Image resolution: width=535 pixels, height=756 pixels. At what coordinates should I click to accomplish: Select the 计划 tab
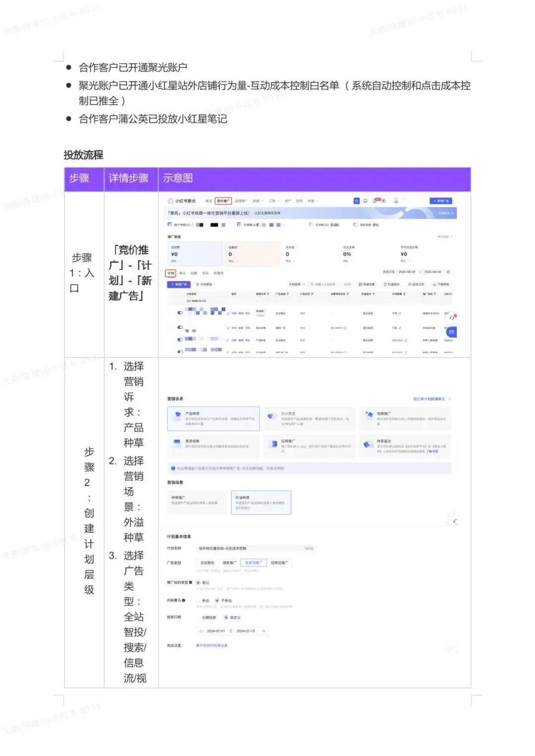click(171, 273)
